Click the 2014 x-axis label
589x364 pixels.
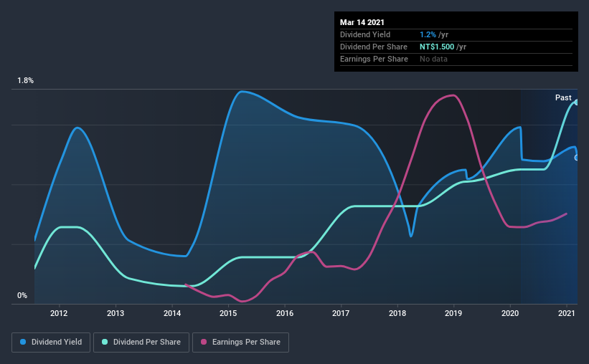pos(172,313)
